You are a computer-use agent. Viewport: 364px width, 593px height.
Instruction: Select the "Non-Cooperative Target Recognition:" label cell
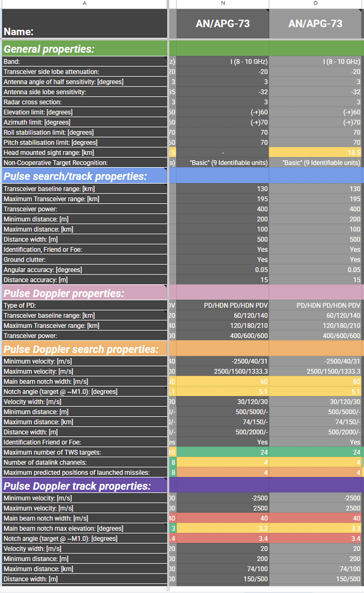(x=84, y=162)
